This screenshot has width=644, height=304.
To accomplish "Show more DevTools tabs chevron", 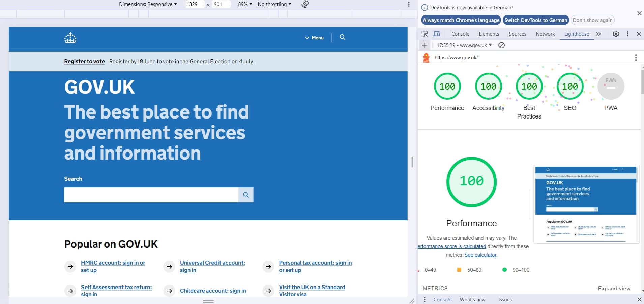I will (598, 34).
